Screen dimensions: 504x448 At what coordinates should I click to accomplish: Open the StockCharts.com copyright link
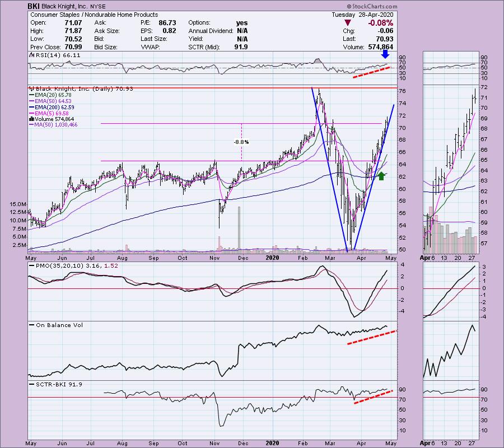point(372,6)
